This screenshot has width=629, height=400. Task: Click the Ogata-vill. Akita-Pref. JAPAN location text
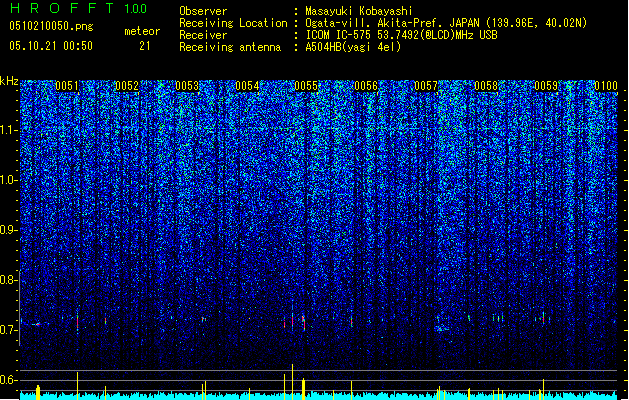[x=446, y=23]
